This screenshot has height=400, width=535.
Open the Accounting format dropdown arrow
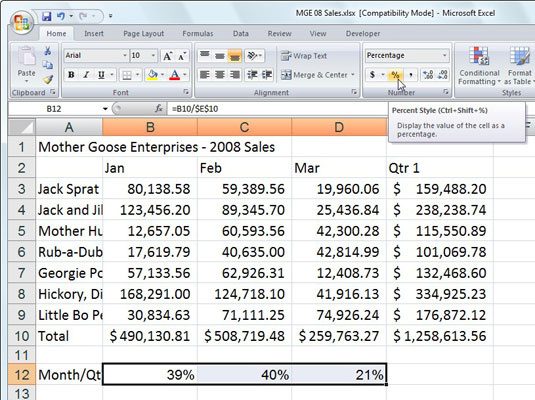(x=383, y=75)
